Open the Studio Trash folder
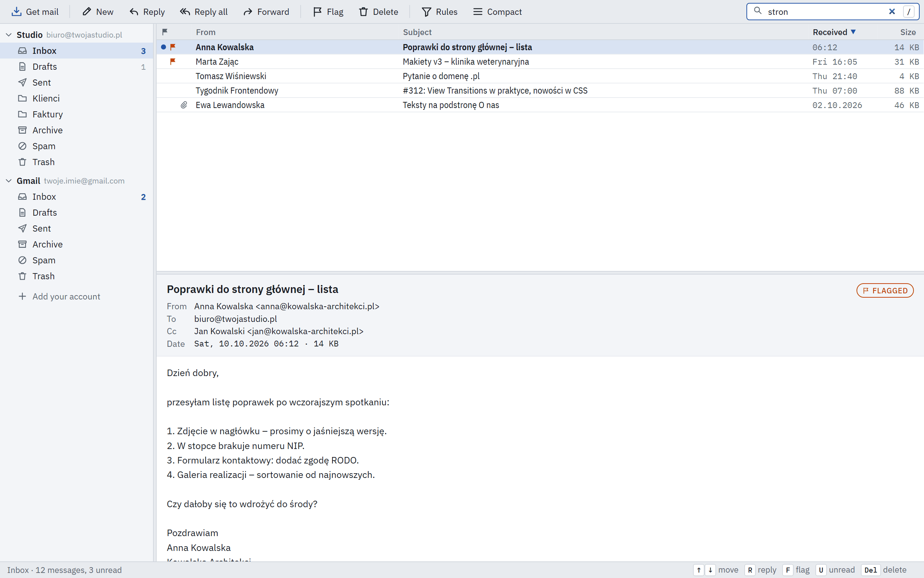Viewport: 924px width, 578px height. (x=77, y=162)
